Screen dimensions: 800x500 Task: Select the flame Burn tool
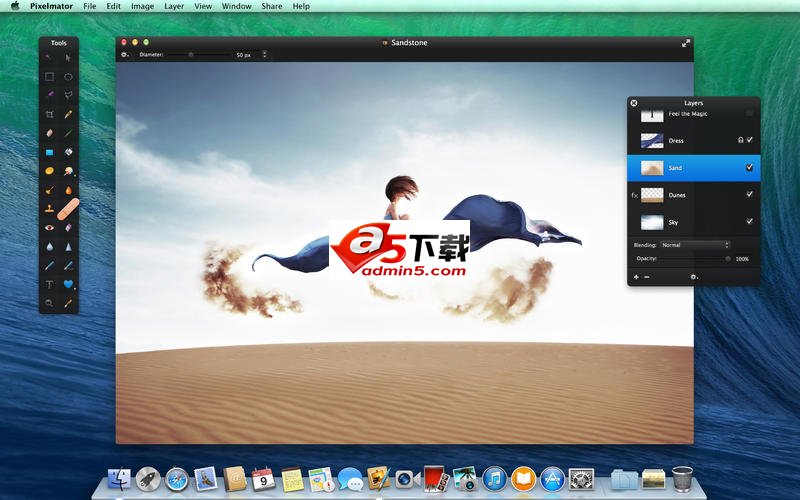click(x=68, y=190)
